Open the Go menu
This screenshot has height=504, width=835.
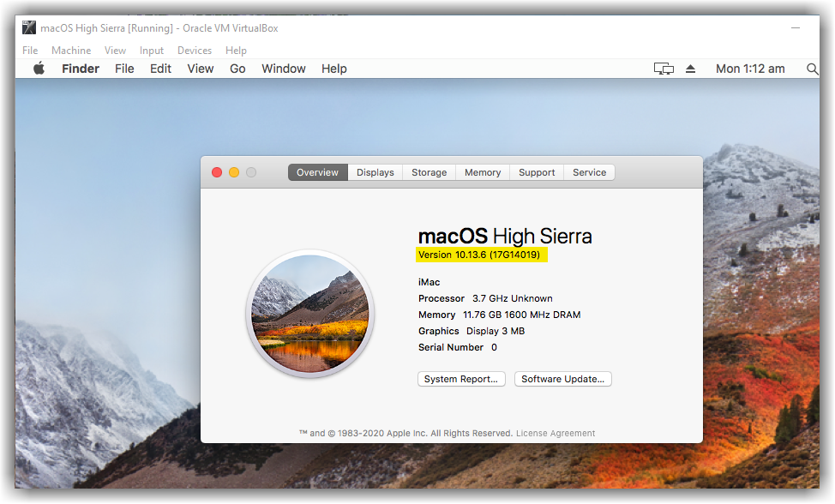[x=237, y=69]
